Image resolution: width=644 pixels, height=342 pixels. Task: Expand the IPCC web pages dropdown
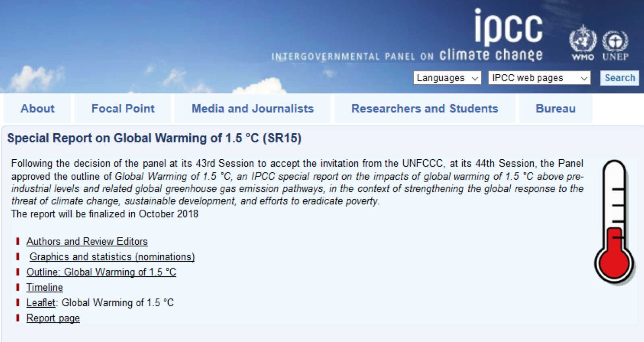point(539,78)
